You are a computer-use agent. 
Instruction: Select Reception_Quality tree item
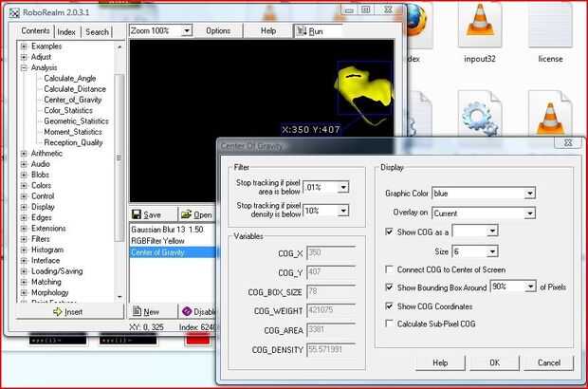[x=73, y=142]
